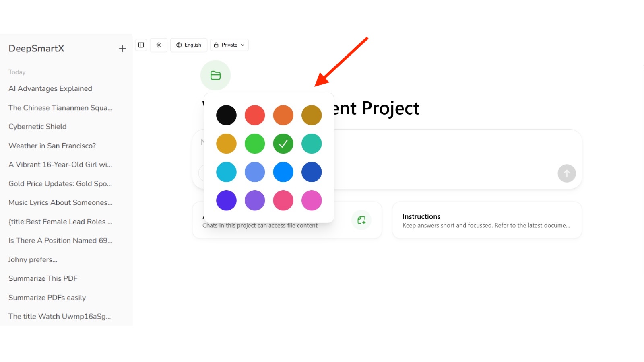Viewport: 644px width, 362px height.
Task: Expand the Private visibility dropdown
Action: tap(229, 45)
